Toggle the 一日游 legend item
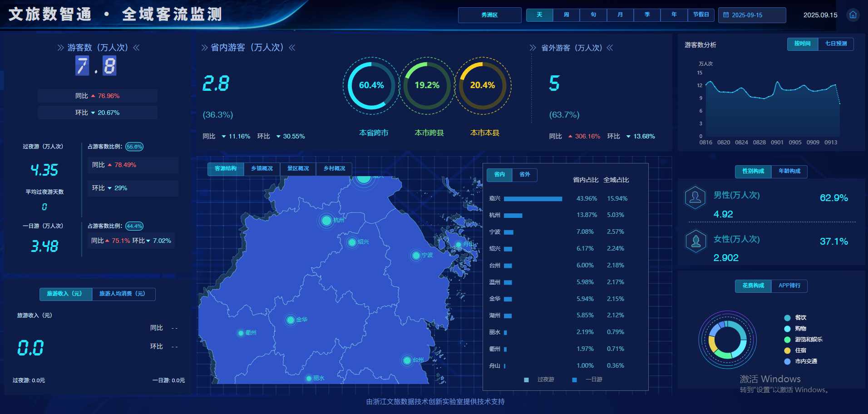 coord(587,379)
